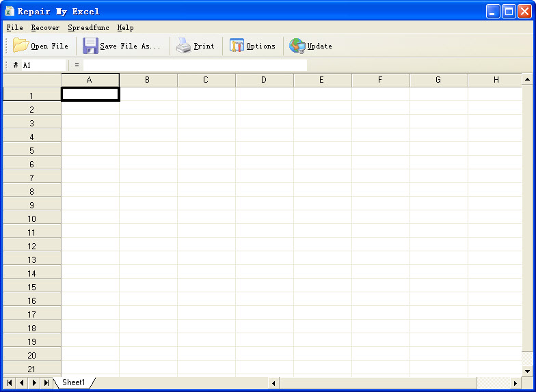Switch to the Sheet1 tab
This screenshot has height=392, width=536.
[x=74, y=382]
